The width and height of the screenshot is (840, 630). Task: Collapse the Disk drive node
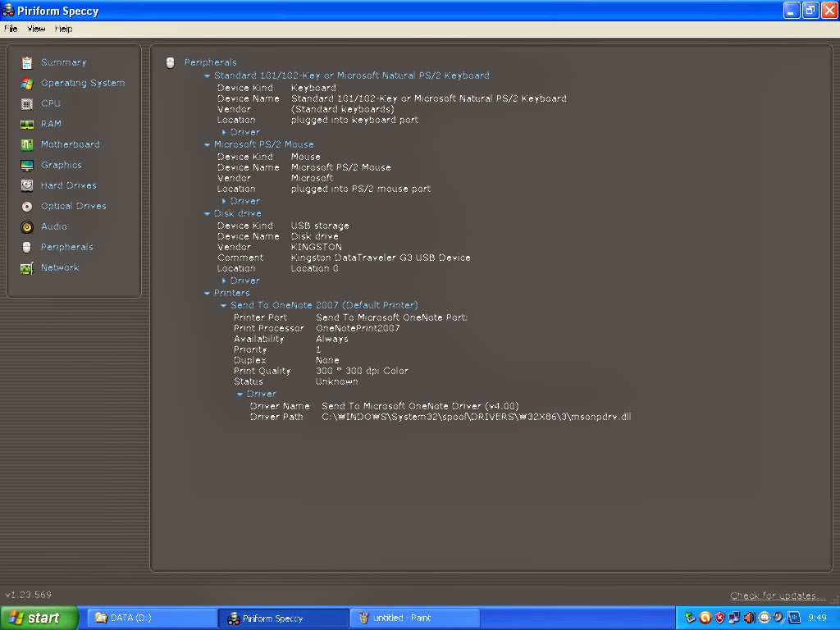tap(208, 214)
